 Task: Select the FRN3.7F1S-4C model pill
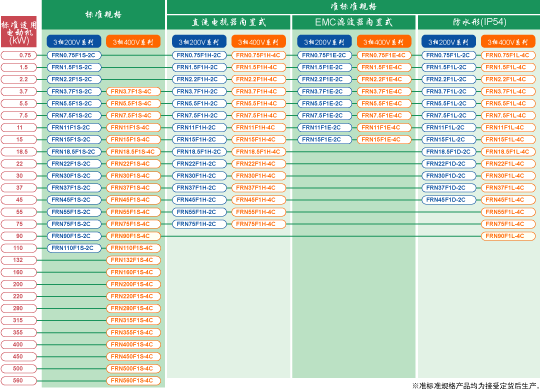point(133,91)
